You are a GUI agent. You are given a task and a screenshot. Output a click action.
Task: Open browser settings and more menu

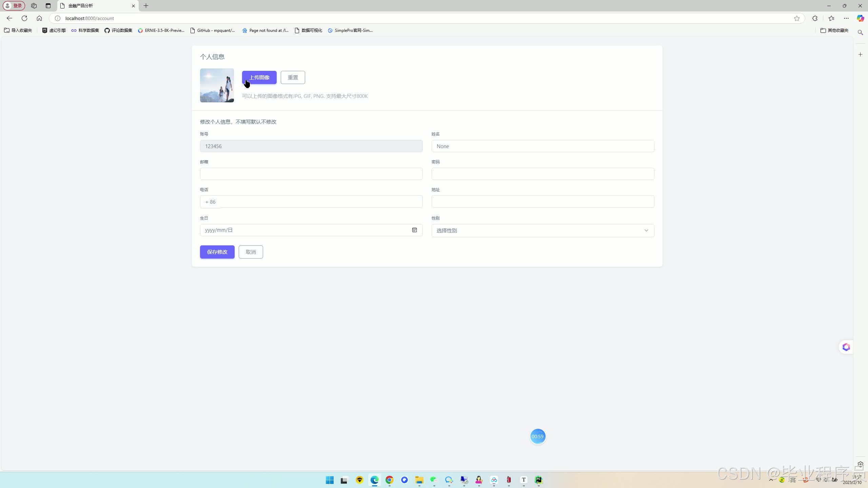[846, 18]
